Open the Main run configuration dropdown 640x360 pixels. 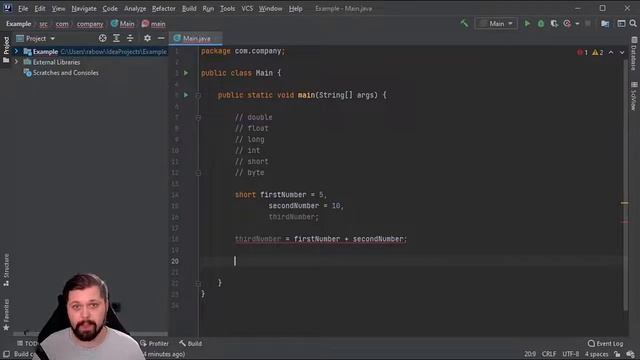[496, 24]
